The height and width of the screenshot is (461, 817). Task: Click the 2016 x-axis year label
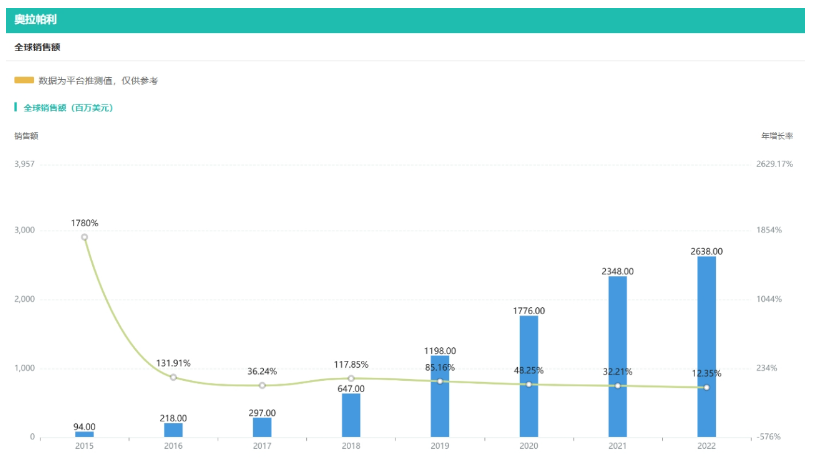173,446
